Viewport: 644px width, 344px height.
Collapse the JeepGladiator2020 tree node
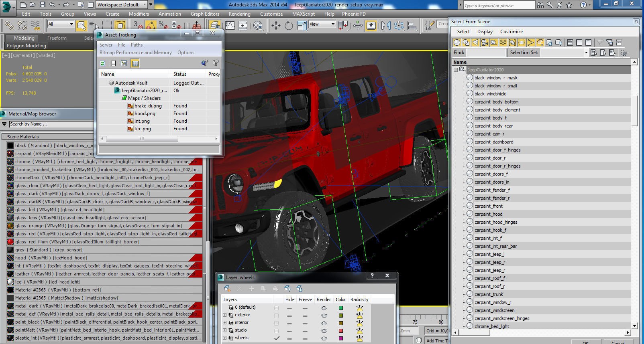(456, 70)
